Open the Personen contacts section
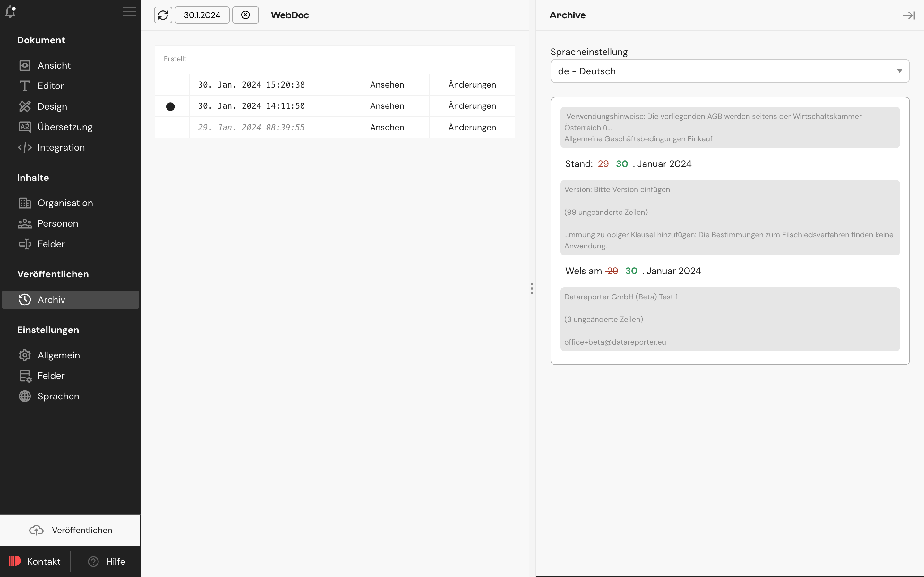Screen dimensions: 924x577 (58, 223)
